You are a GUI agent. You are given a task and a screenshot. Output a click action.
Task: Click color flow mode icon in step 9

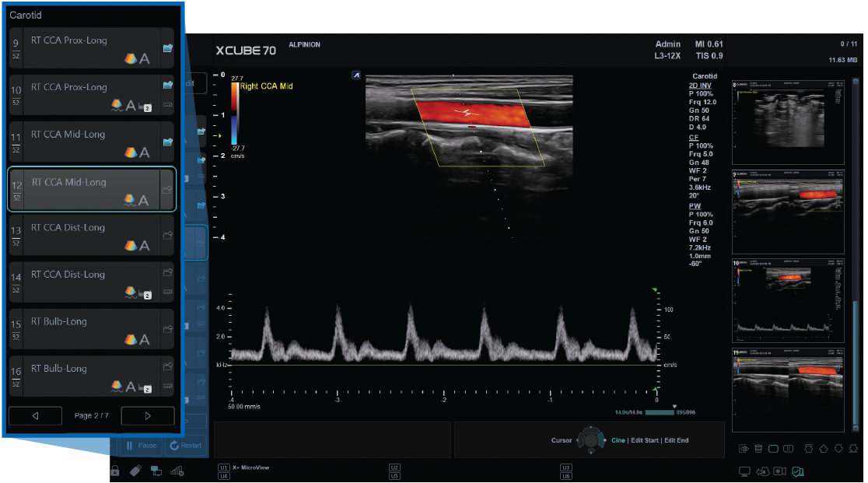(x=131, y=58)
